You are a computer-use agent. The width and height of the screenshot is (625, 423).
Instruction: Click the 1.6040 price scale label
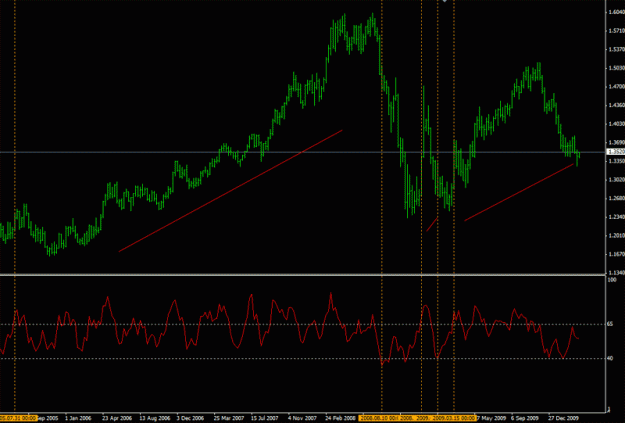click(616, 12)
